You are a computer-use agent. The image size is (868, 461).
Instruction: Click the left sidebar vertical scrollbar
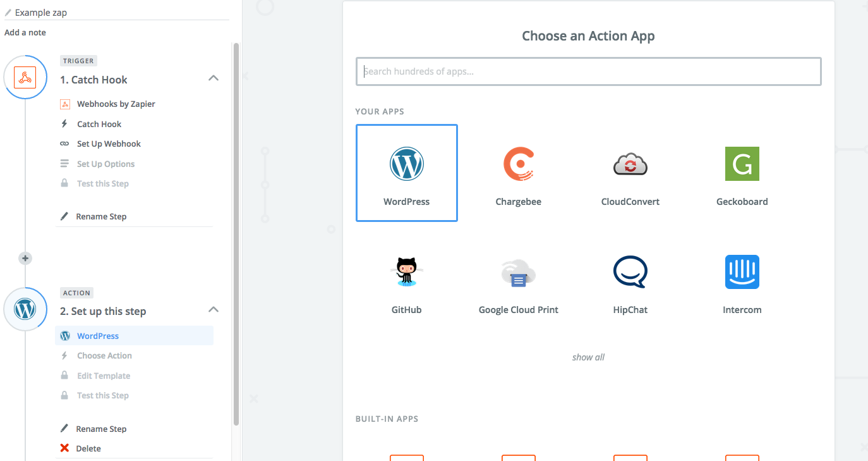(236, 234)
